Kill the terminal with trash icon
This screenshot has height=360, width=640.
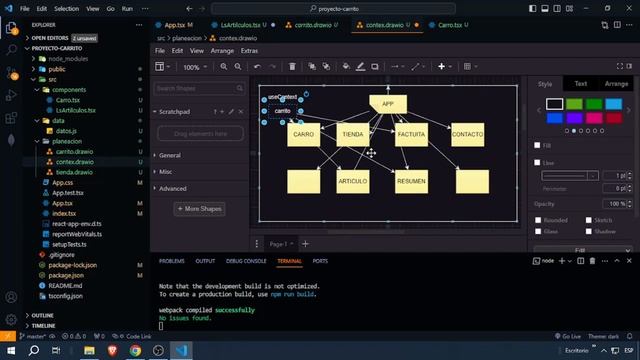tap(592, 261)
